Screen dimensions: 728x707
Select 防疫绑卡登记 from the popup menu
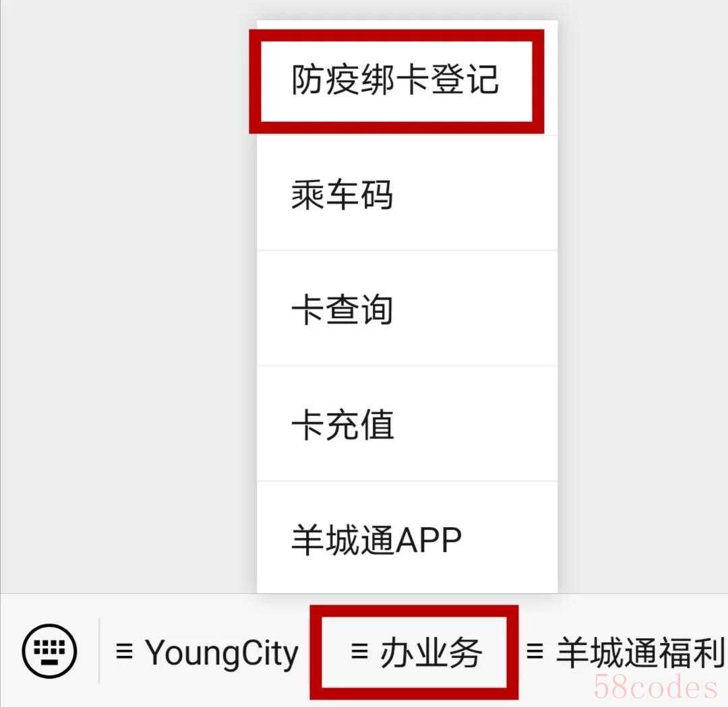coord(396,80)
